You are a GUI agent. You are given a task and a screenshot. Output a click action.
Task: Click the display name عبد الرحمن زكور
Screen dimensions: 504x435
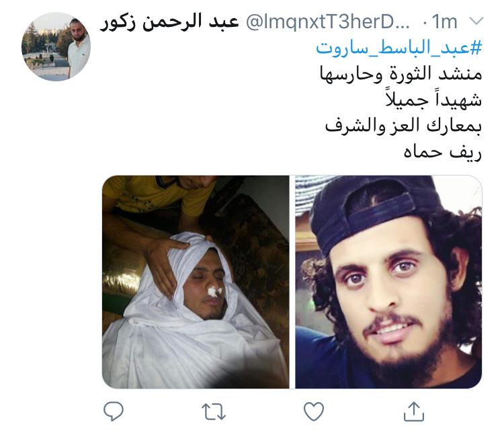coord(169,22)
